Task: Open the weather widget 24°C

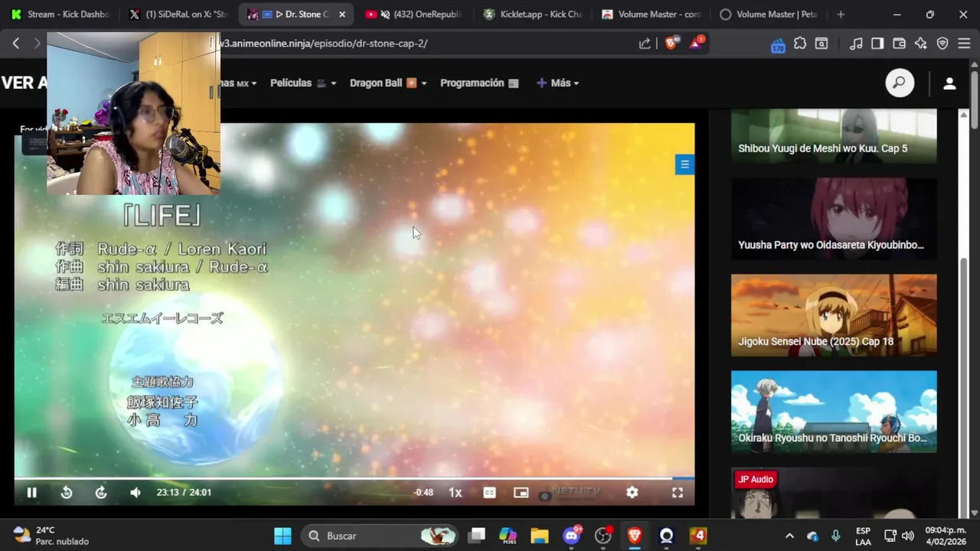Action: pyautogui.click(x=52, y=536)
